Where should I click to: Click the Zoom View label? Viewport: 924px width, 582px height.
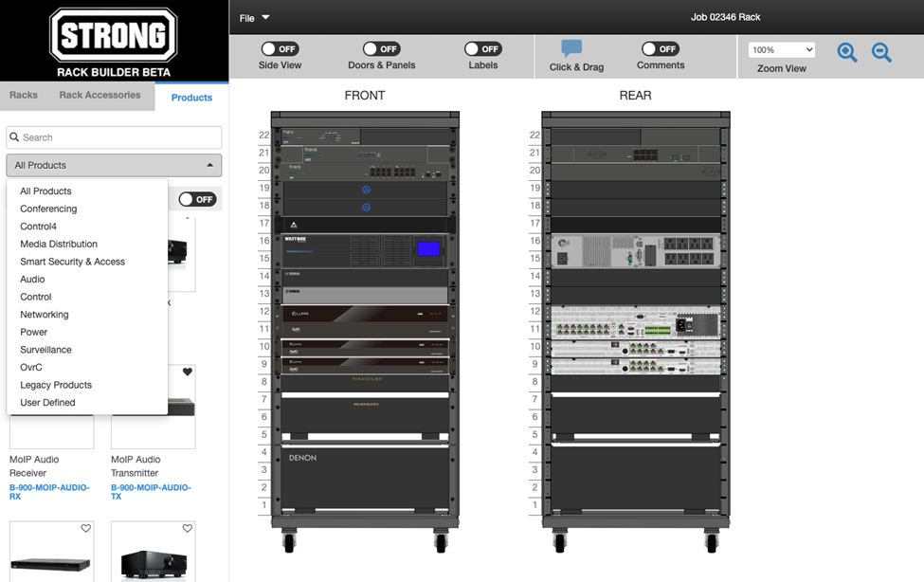click(782, 68)
